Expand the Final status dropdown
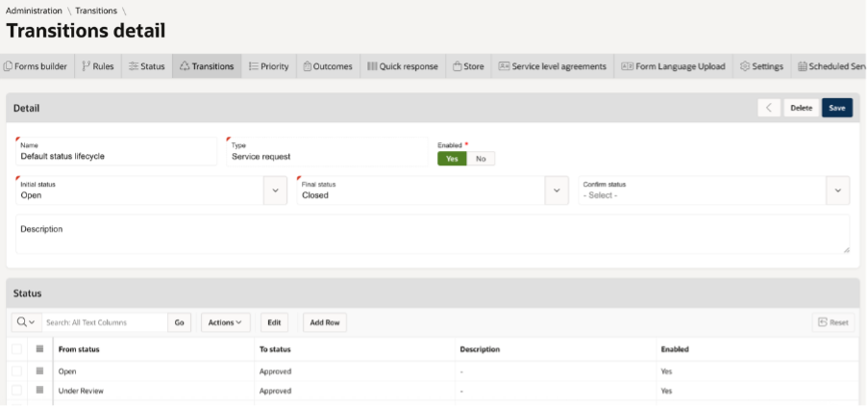The height and width of the screenshot is (407, 868). tap(557, 191)
